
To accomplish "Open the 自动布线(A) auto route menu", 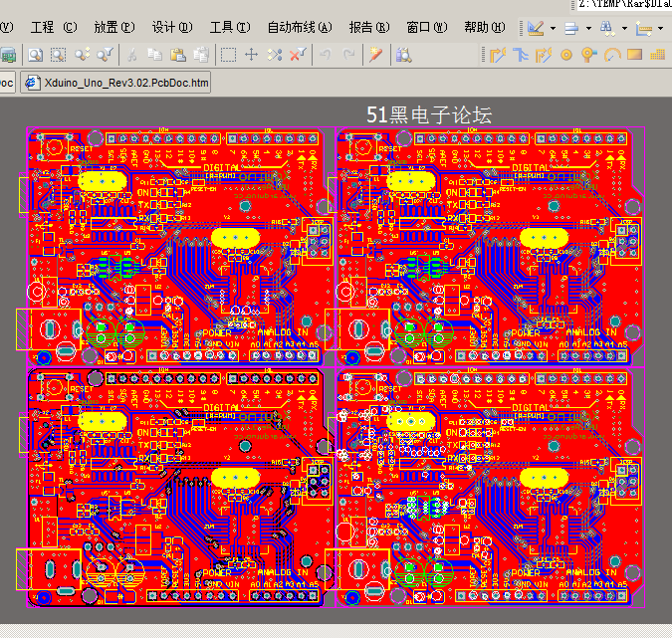I will 300,28.
